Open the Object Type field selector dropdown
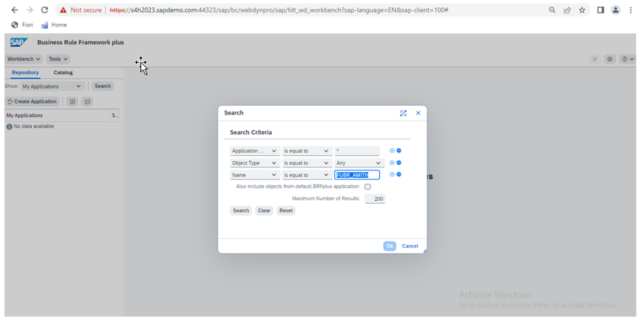 click(x=255, y=163)
